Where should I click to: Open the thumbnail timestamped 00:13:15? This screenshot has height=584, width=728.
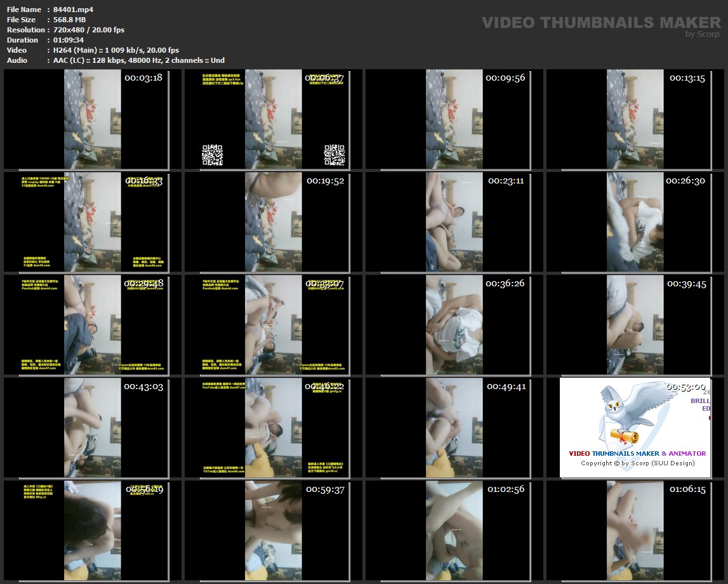[x=635, y=119]
